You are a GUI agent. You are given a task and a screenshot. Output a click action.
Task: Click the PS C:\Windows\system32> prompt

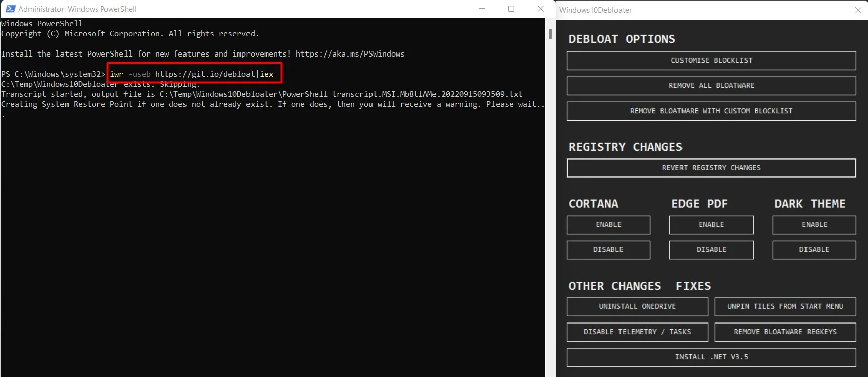[53, 74]
